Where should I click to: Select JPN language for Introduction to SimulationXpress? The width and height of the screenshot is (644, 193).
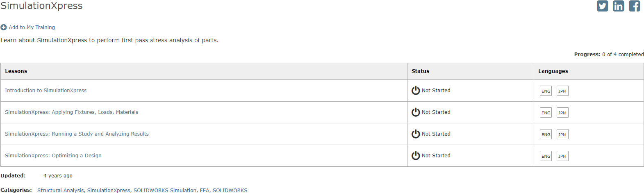562,91
